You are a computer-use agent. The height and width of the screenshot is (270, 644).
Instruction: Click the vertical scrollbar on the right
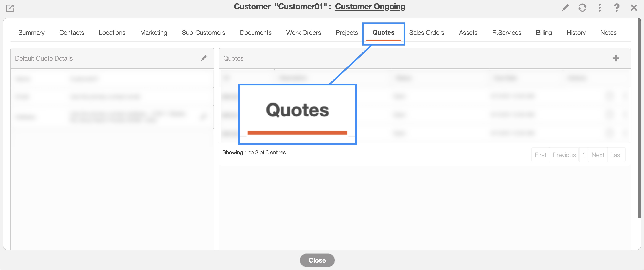tap(639, 117)
